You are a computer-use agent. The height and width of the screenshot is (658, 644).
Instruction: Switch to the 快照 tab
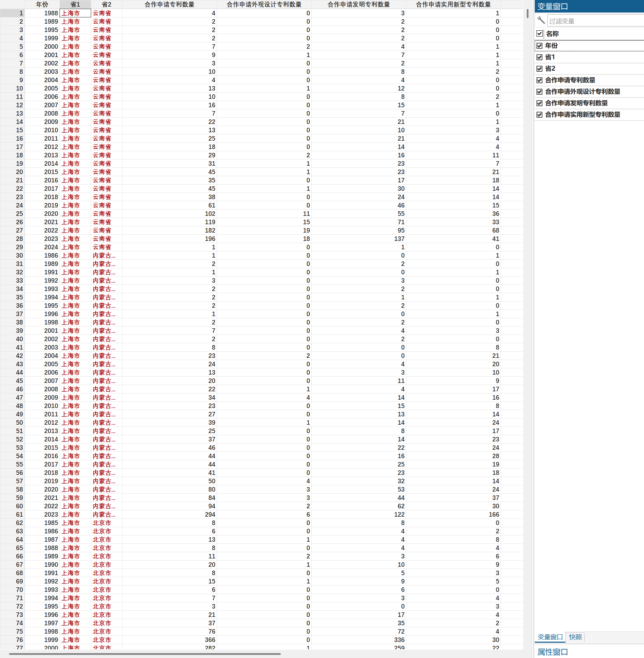575,637
